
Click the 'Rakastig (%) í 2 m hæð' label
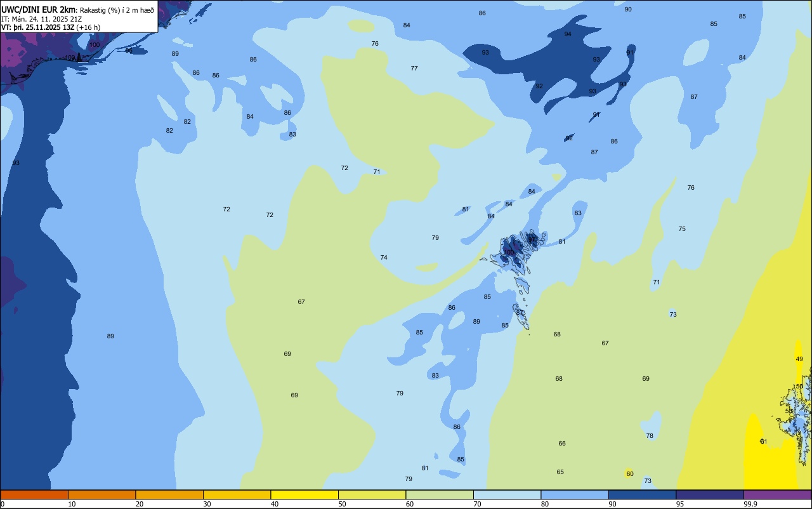click(x=117, y=10)
